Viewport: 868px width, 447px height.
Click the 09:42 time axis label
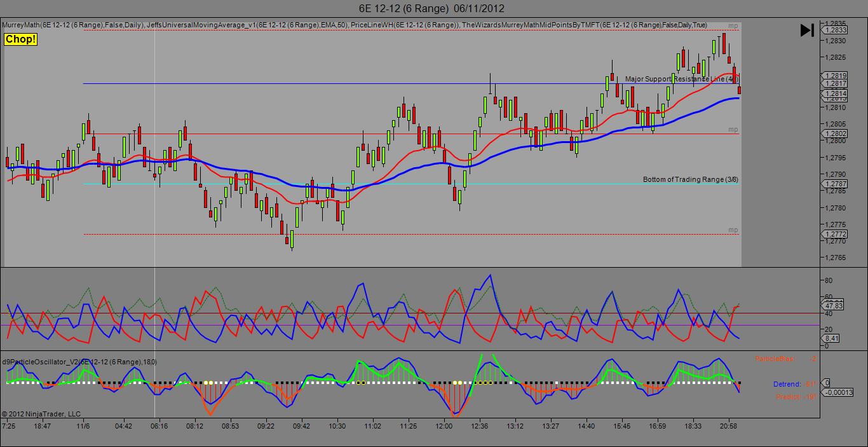[301, 426]
